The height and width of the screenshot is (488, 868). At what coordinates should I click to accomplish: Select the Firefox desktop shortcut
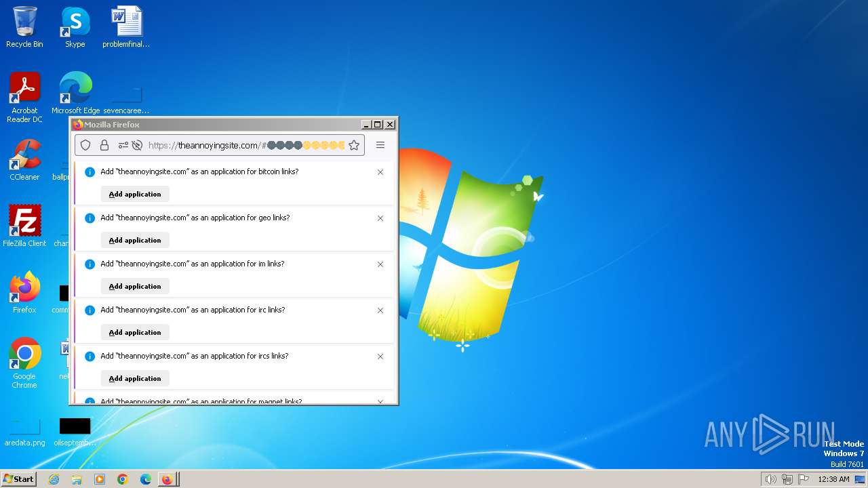coord(24,292)
